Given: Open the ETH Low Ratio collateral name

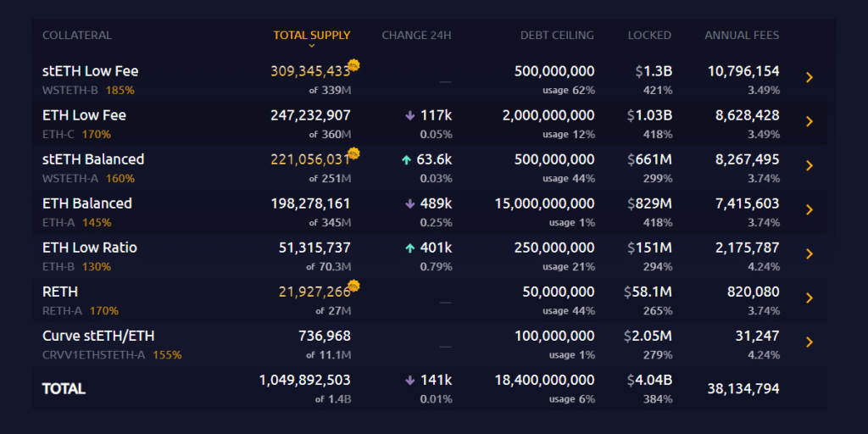Looking at the screenshot, I should [x=90, y=248].
